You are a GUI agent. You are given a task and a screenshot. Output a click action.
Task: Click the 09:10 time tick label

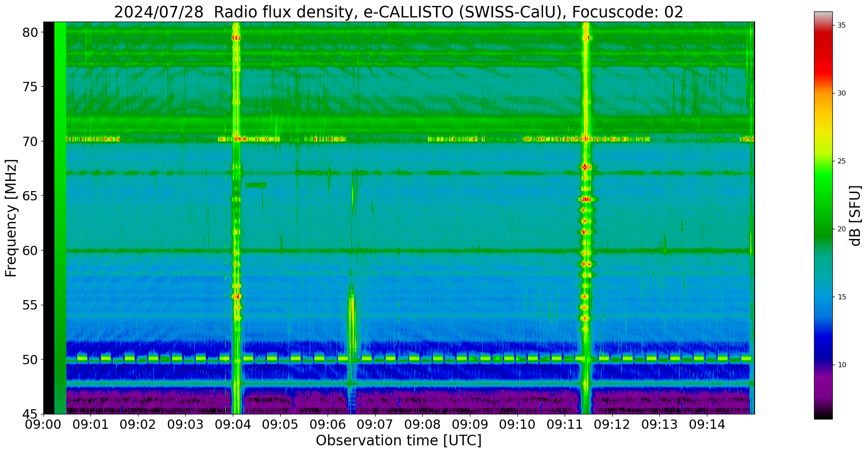517,424
